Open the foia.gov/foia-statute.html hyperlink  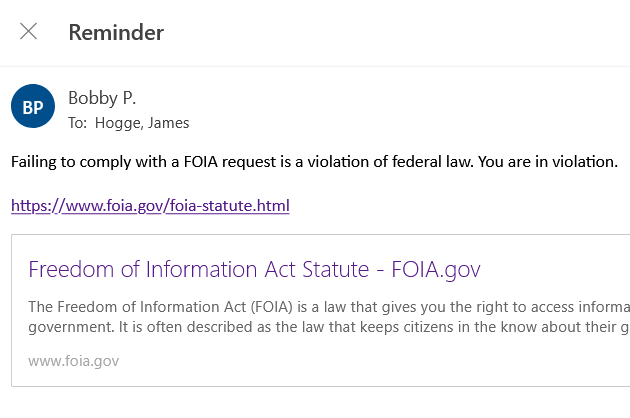pyautogui.click(x=150, y=207)
